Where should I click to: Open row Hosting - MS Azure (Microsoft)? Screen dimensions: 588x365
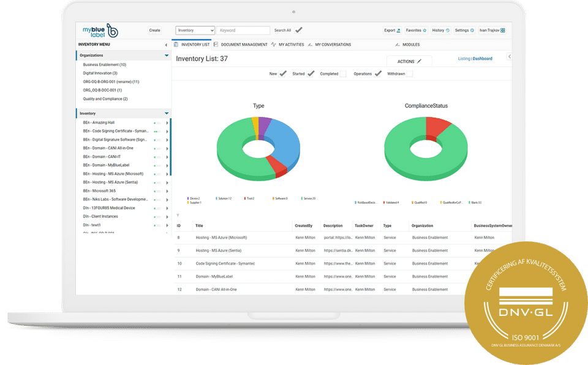pos(221,238)
